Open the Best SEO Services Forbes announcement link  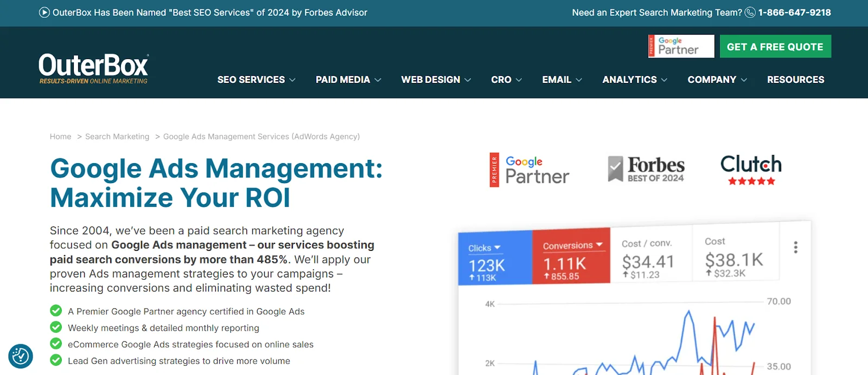pos(210,12)
